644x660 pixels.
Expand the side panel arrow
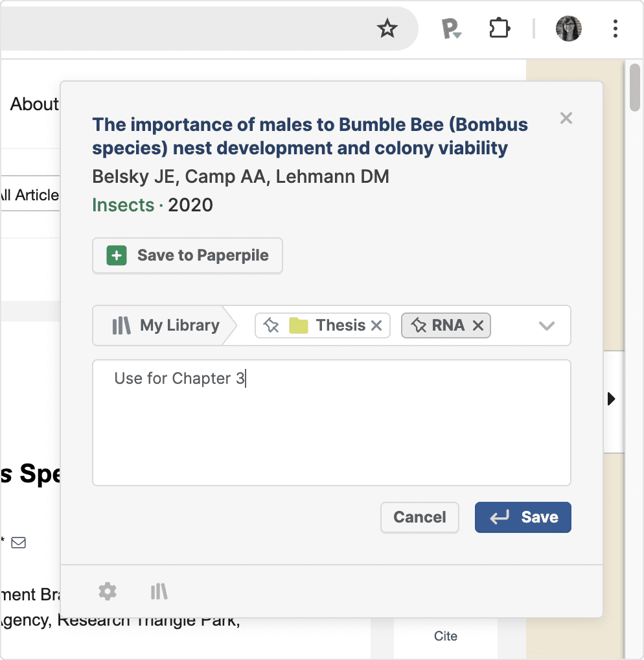[x=612, y=399]
